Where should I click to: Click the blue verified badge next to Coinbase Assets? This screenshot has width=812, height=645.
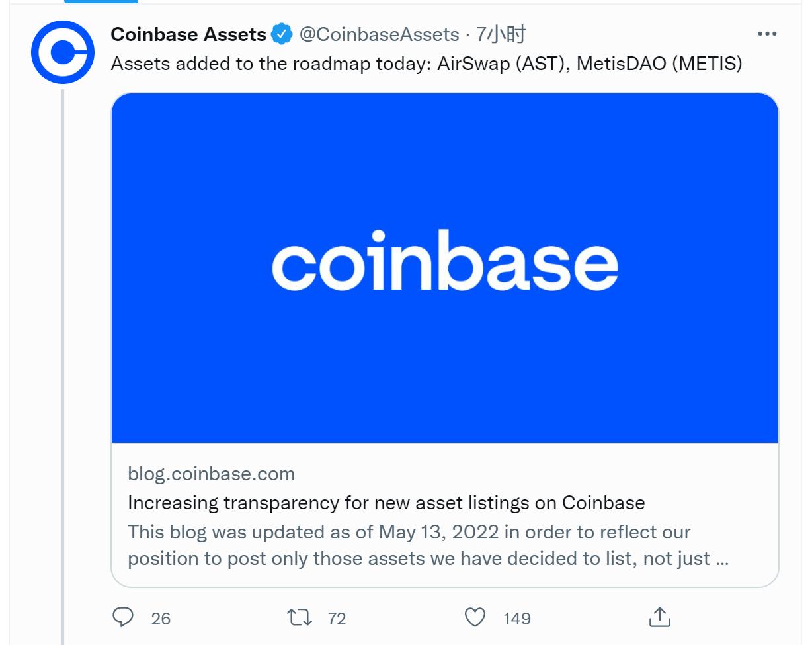click(283, 34)
